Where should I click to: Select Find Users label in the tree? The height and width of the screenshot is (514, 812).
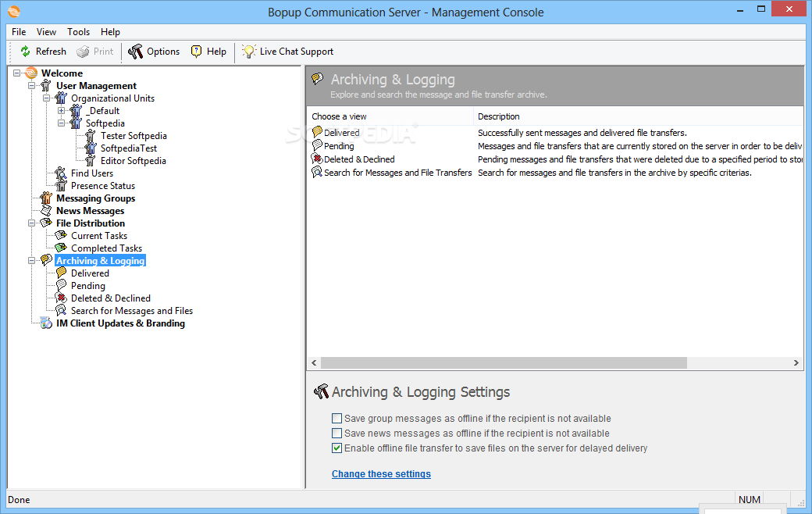91,173
